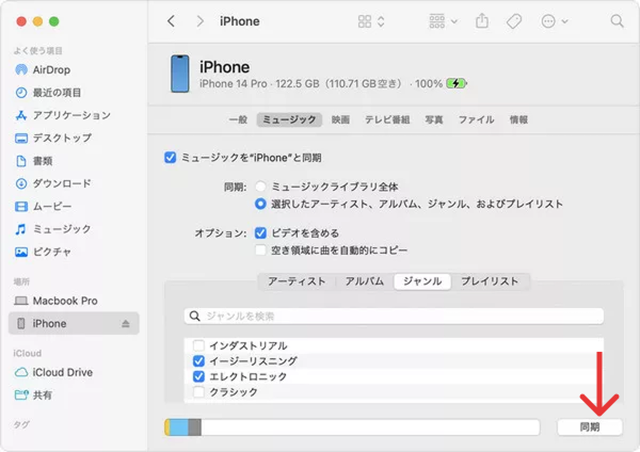Open the more actions ellipsis menu
This screenshot has height=452, width=640.
554,21
